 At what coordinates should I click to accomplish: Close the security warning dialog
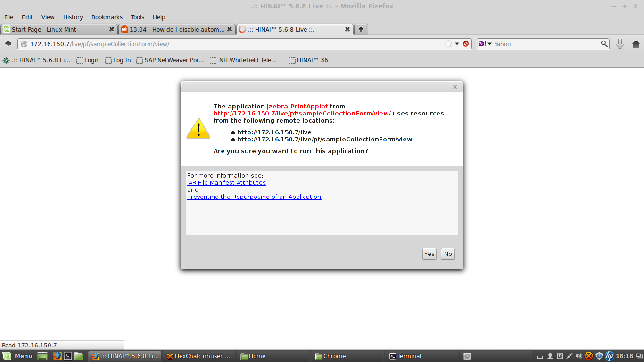click(455, 87)
